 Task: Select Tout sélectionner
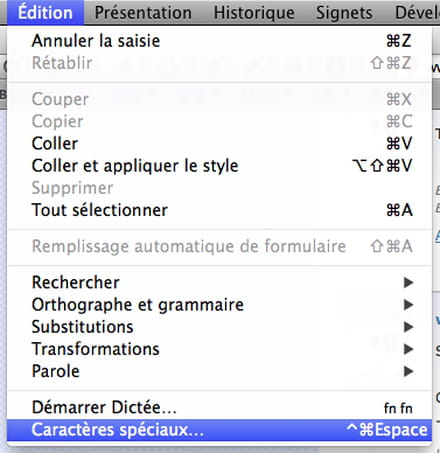(x=219, y=210)
